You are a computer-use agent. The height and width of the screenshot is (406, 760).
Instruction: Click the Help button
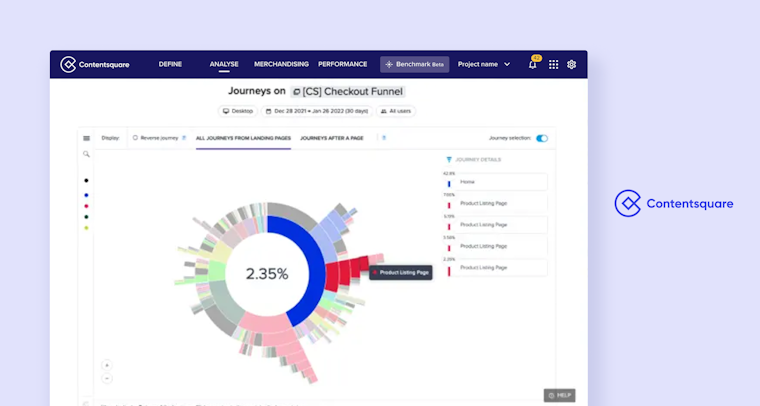559,395
